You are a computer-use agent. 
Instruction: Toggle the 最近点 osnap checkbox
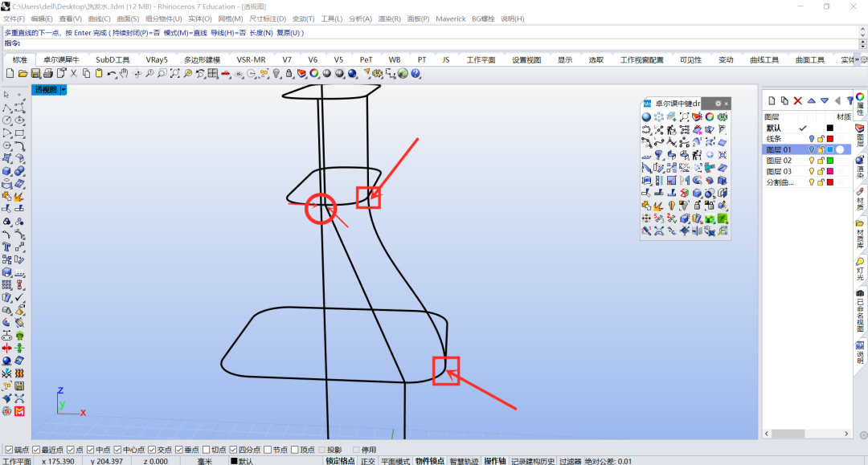coord(36,450)
